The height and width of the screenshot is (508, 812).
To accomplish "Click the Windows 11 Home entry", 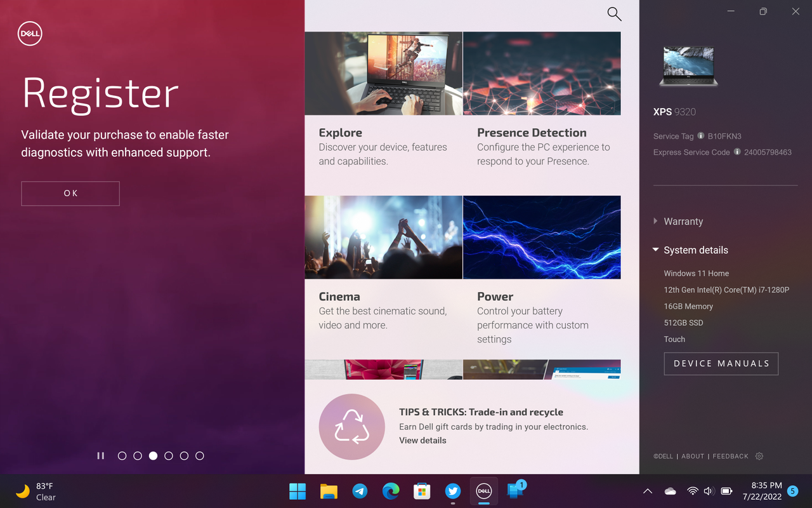I will pyautogui.click(x=697, y=274).
